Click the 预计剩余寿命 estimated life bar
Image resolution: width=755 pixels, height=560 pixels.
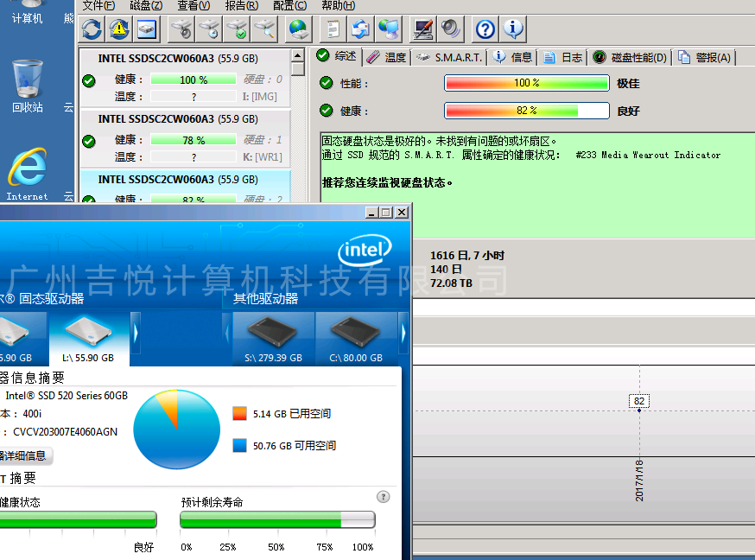(x=277, y=520)
